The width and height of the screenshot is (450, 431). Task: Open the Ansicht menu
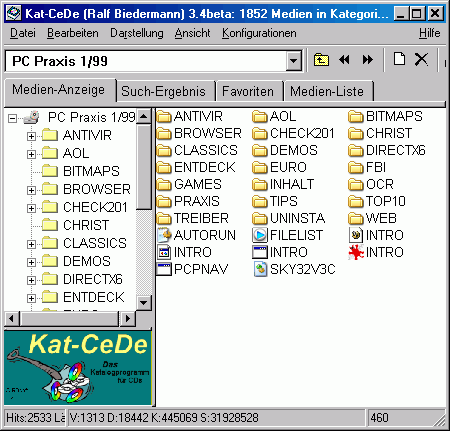tap(192, 33)
